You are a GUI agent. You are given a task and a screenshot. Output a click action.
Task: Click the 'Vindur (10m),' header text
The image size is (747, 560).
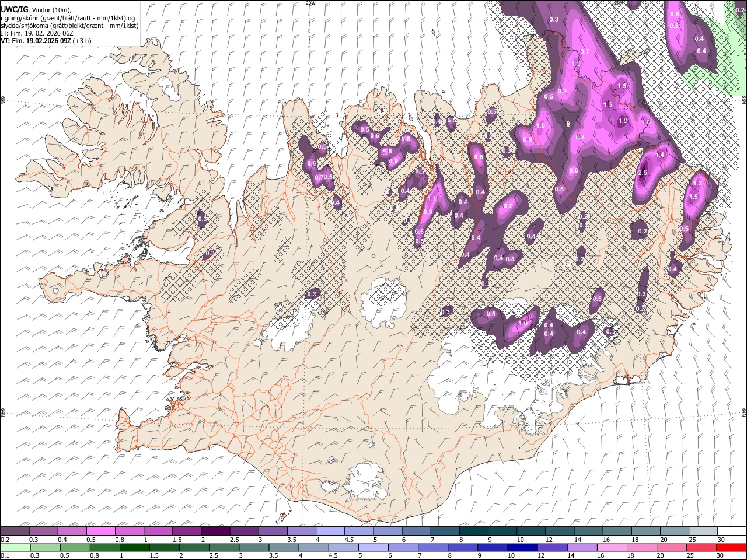click(x=51, y=10)
